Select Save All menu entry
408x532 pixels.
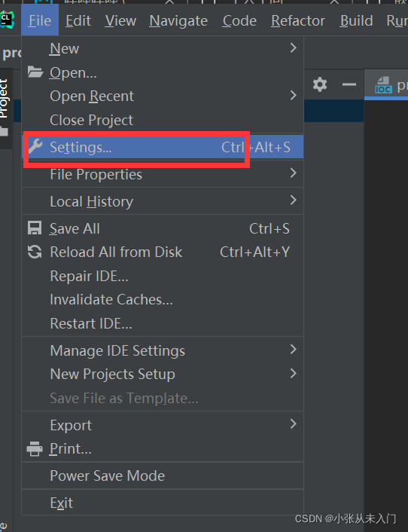[163, 228]
